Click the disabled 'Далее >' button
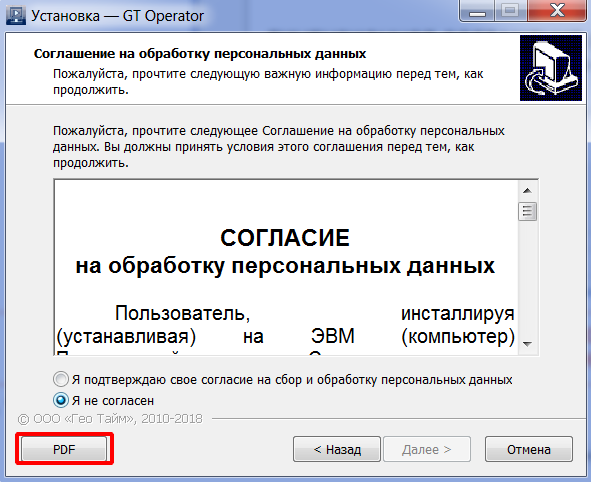This screenshot has height=482, width=591. click(427, 449)
